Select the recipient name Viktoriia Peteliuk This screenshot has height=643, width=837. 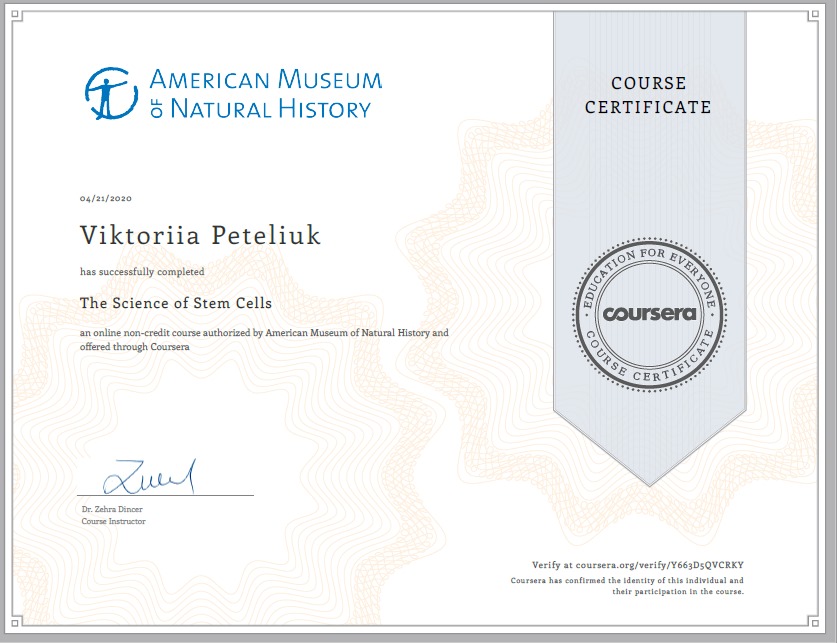[x=200, y=235]
